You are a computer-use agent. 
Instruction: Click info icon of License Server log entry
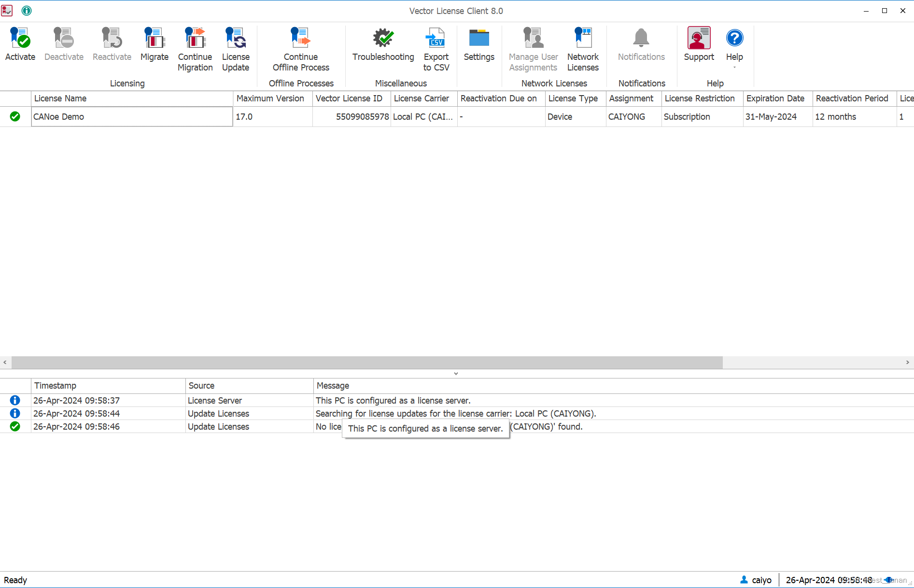pyautogui.click(x=15, y=400)
